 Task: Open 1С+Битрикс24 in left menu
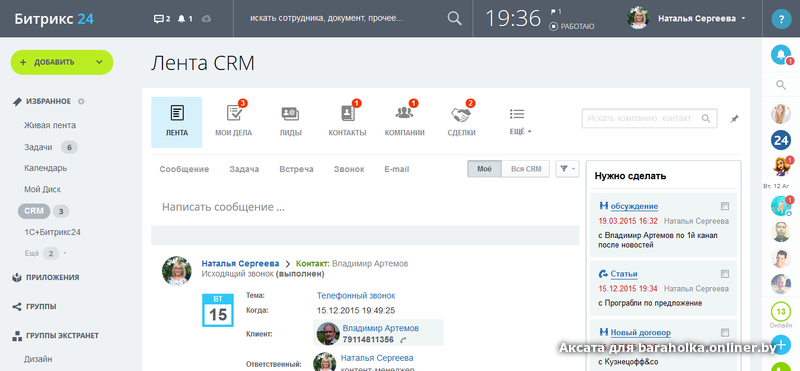[x=53, y=232]
